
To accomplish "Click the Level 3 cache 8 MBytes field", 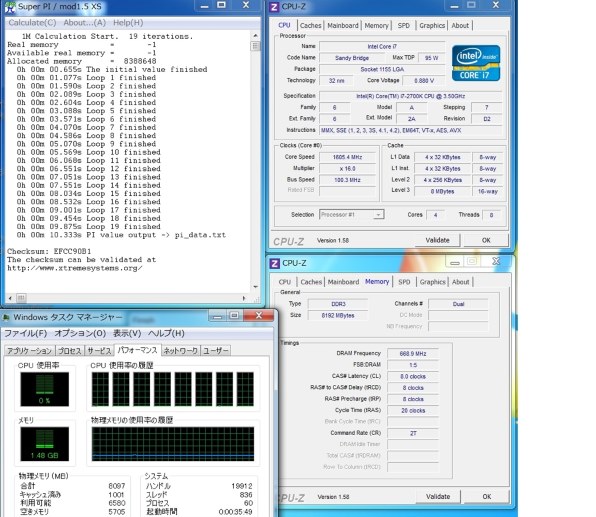I will pos(442,191).
